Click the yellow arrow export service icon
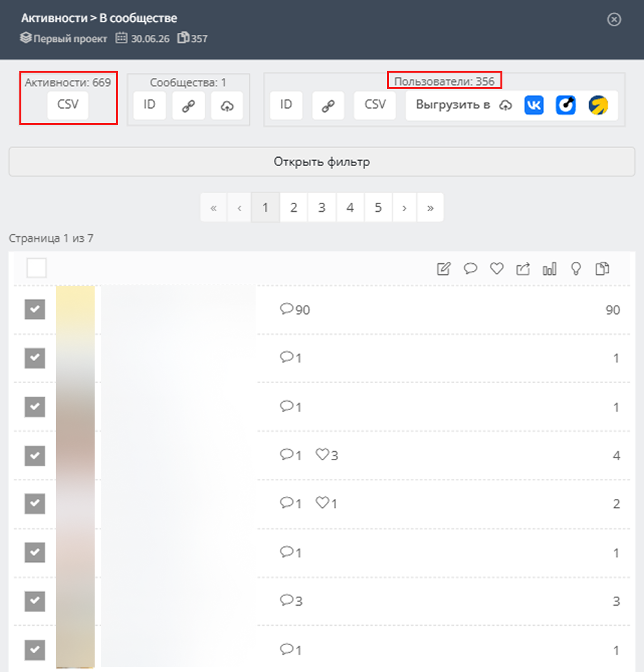This screenshot has height=672, width=644. 598,106
